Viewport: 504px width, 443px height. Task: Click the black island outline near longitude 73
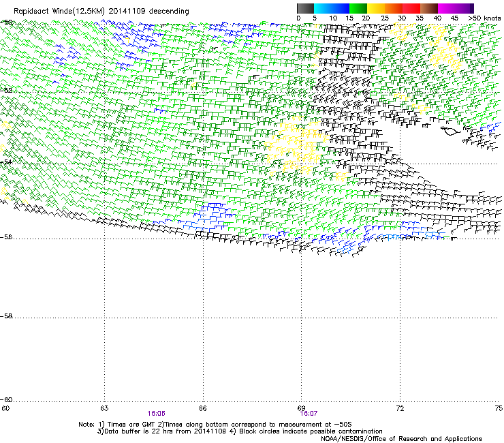click(x=450, y=131)
